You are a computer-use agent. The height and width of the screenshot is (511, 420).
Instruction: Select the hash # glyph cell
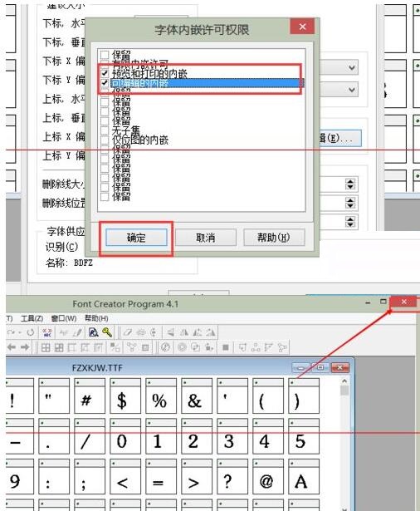(89, 396)
